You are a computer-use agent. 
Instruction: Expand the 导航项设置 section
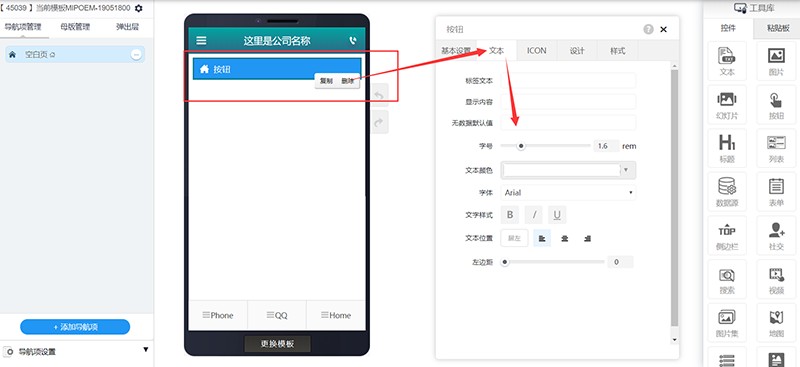pos(145,350)
